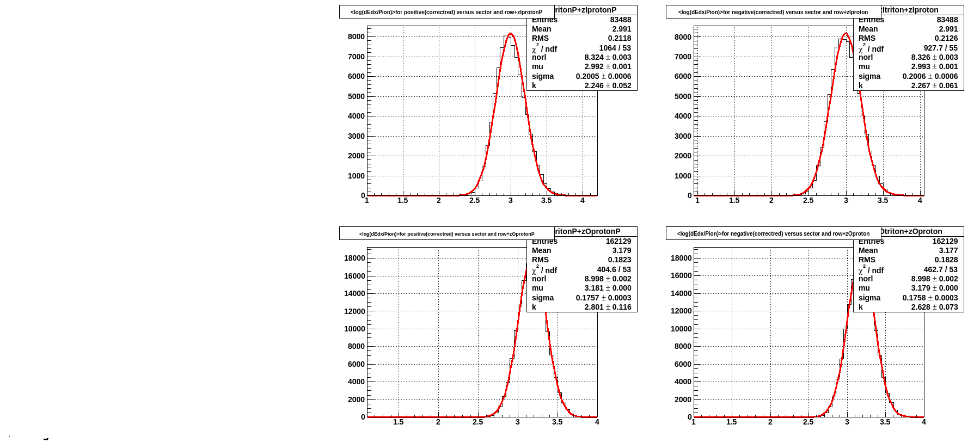
Task: Select the positive zIprotonP histogram title
Action: click(446, 12)
